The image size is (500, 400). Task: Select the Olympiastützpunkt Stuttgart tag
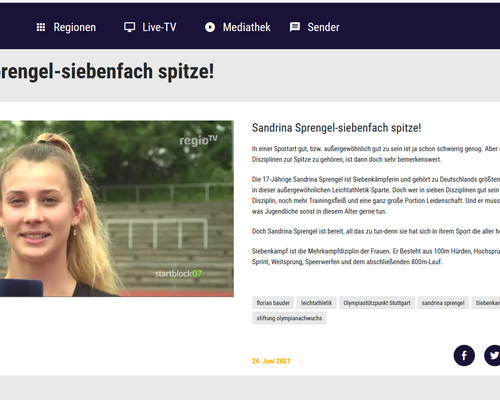[x=377, y=303]
